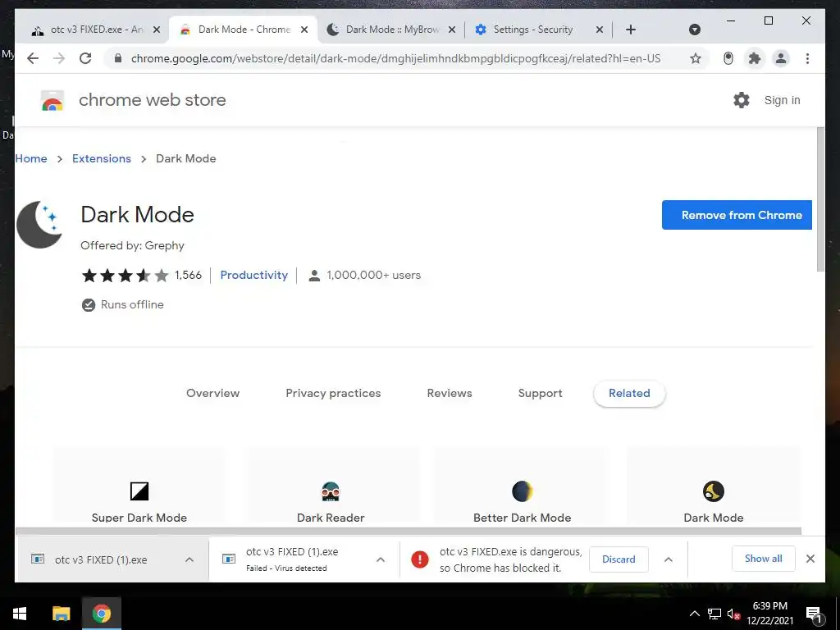The width and height of the screenshot is (840, 630).
Task: Click the red danger warning icon in downloads
Action: click(419, 559)
